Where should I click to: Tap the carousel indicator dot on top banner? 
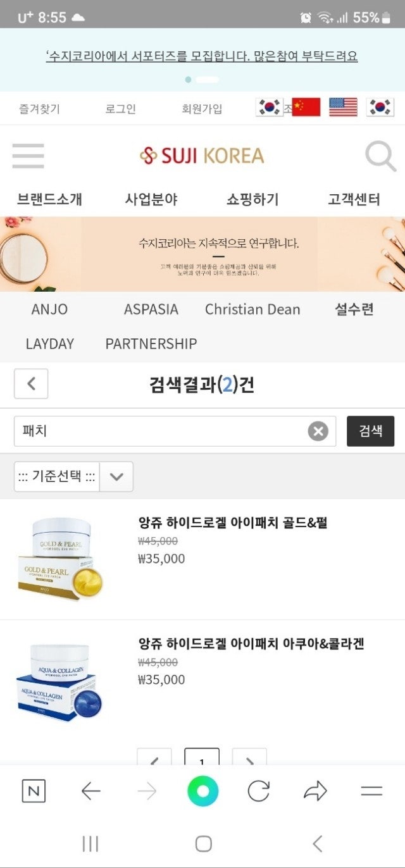188,80
